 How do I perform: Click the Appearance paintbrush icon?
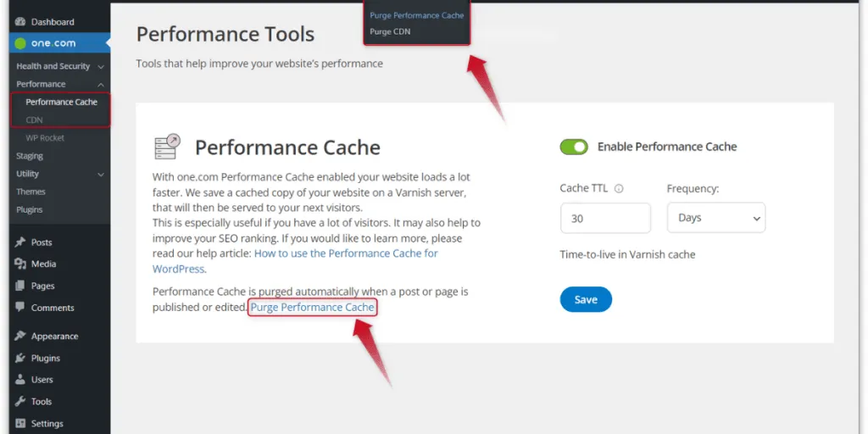coord(20,337)
